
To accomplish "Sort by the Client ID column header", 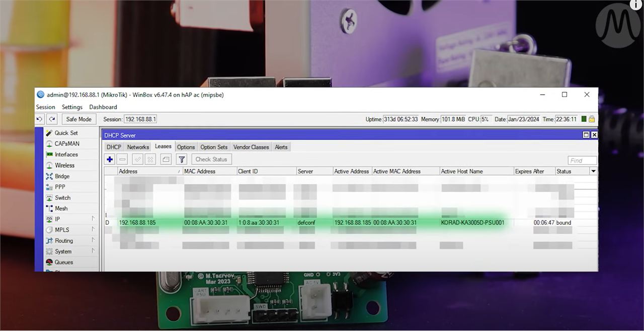I will [266, 171].
